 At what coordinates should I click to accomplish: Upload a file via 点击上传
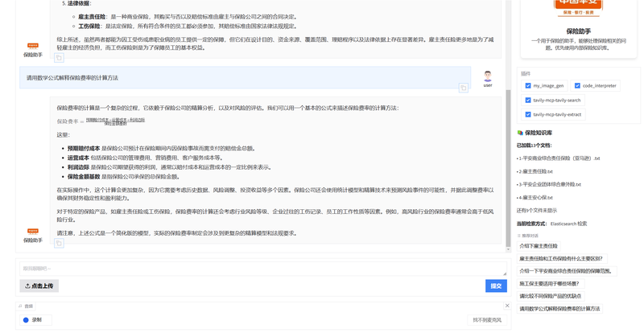coord(39,286)
